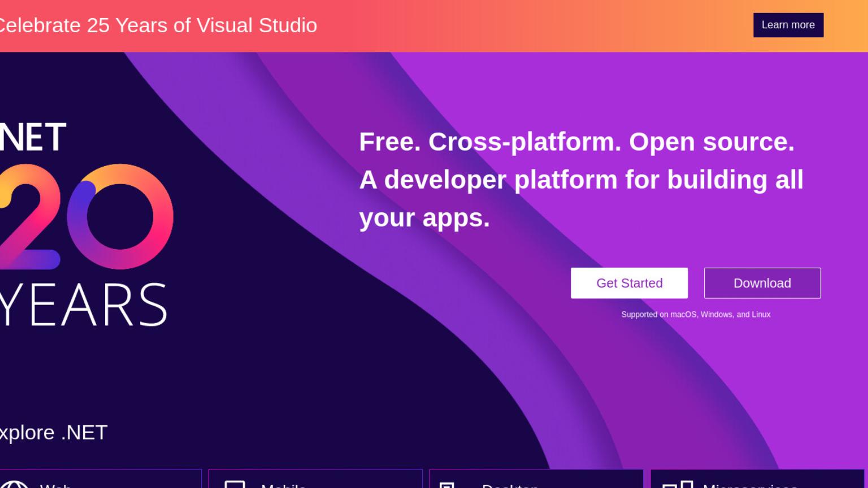
Task: Click the Get Started button
Action: [629, 283]
